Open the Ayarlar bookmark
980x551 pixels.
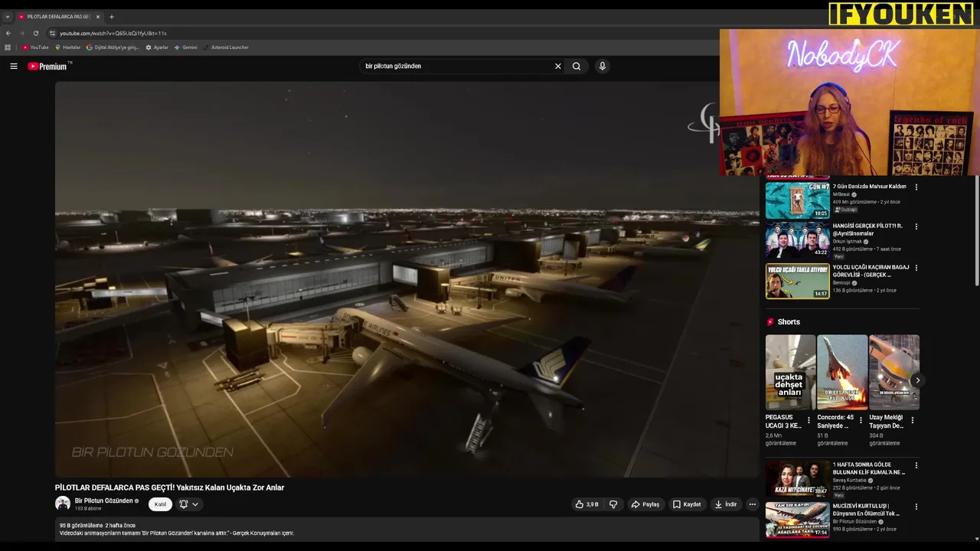157,47
